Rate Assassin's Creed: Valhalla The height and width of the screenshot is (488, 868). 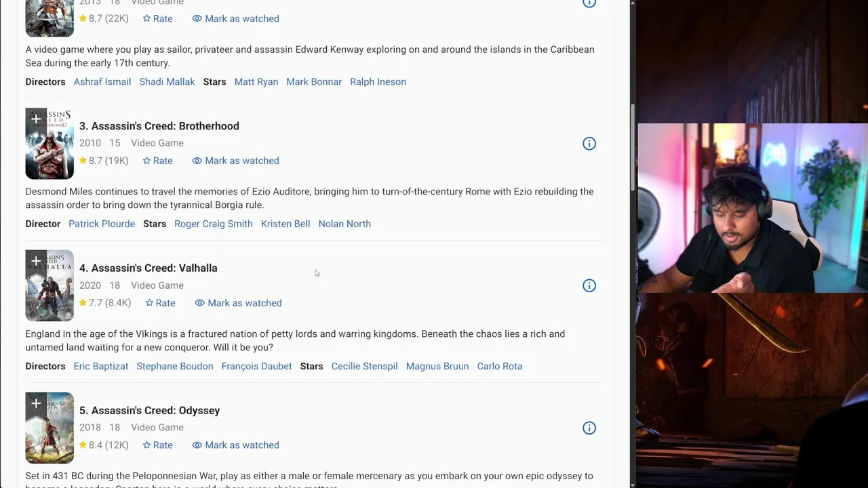click(x=160, y=303)
